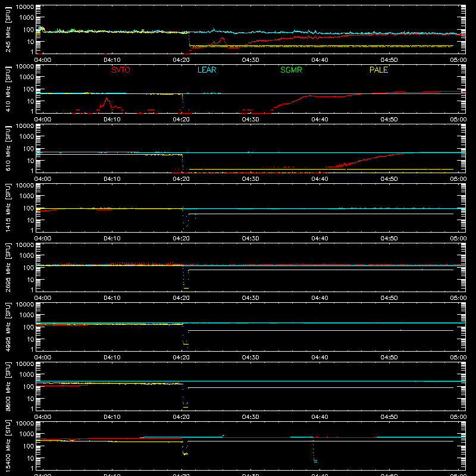Click the 04:00 time label under the 8800 MHz panel
This screenshot has width=476, height=476.
[43, 417]
